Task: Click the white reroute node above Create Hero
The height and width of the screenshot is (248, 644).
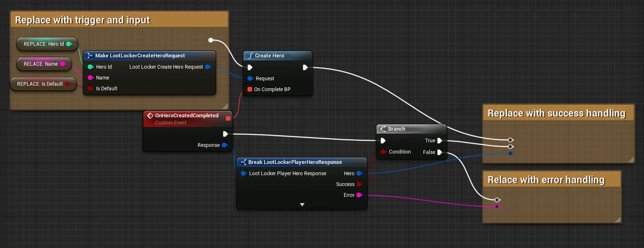Action: [x=211, y=40]
